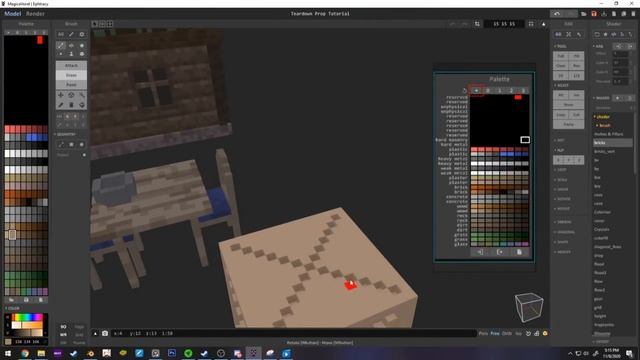The image size is (640, 360).
Task: Toggle the Frame display option
Action: [79, 342]
